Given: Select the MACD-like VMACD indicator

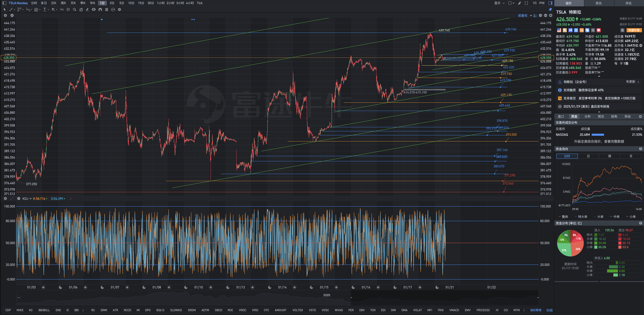Looking at the screenshot, I should (454, 310).
